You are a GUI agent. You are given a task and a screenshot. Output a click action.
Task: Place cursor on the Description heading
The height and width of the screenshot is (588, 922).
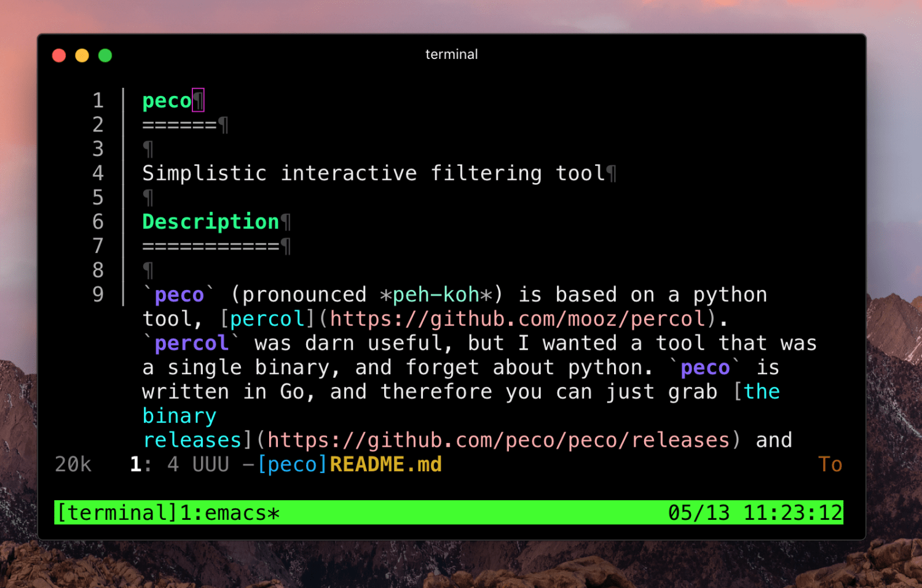tap(210, 222)
